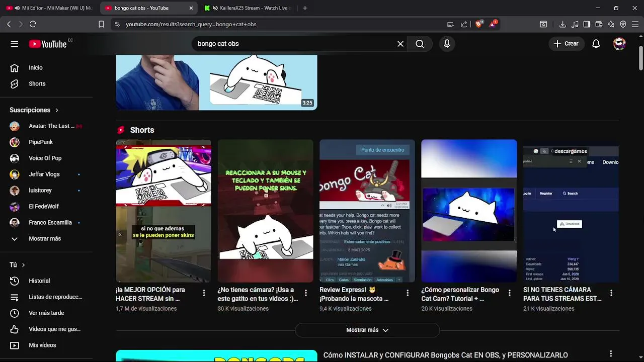Expand the Suscripciones section
Image resolution: width=644 pixels, height=362 pixels.
pyautogui.click(x=34, y=110)
